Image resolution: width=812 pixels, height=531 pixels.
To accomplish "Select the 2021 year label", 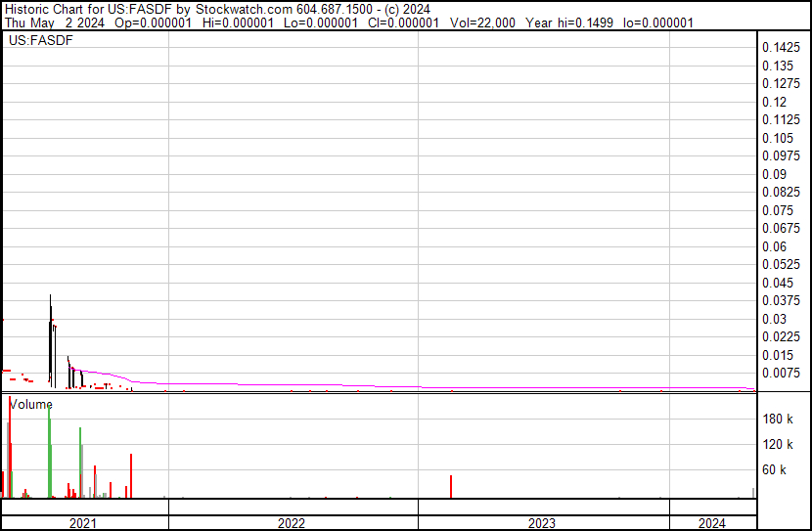I will tap(83, 523).
